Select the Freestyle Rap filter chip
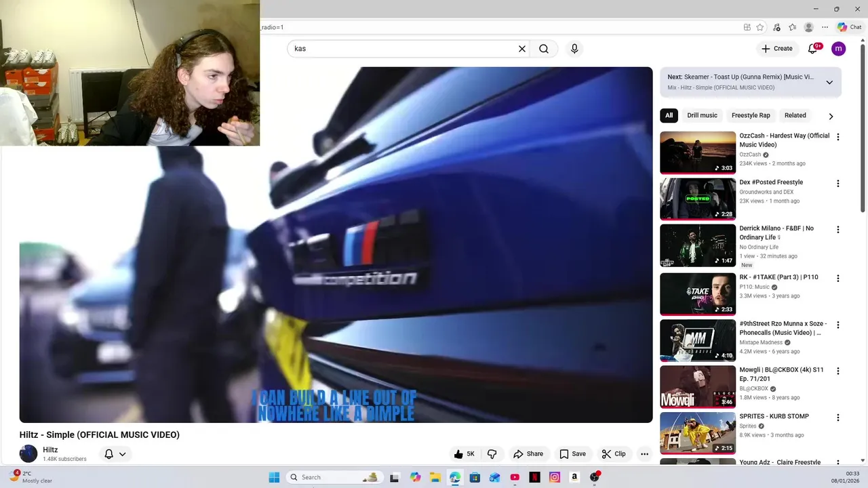 click(751, 115)
